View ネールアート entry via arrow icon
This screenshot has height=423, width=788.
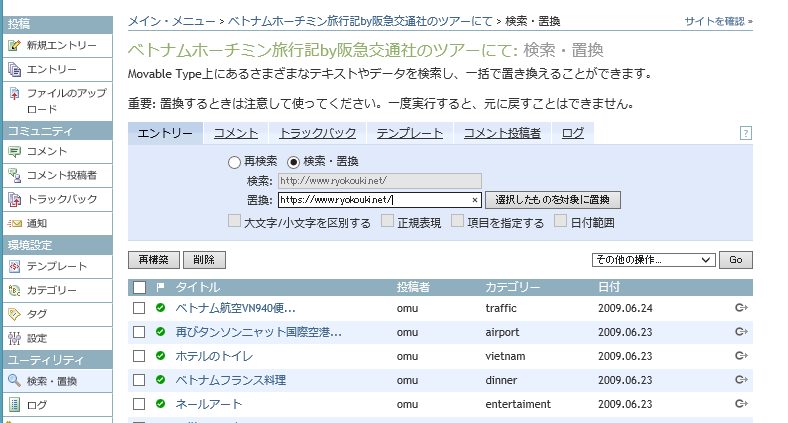point(741,403)
